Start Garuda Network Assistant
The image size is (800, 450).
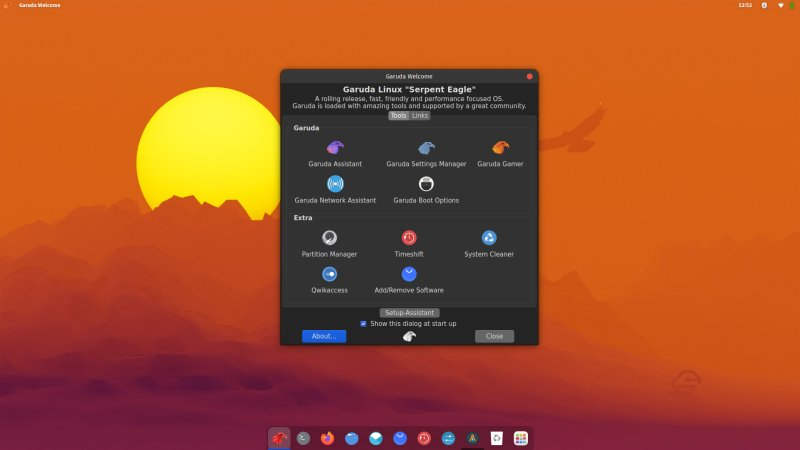[x=335, y=190]
